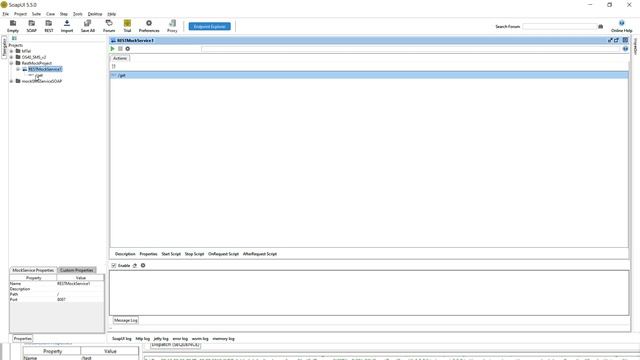
Task: Click the Endpoint Explorer button
Action: click(209, 27)
